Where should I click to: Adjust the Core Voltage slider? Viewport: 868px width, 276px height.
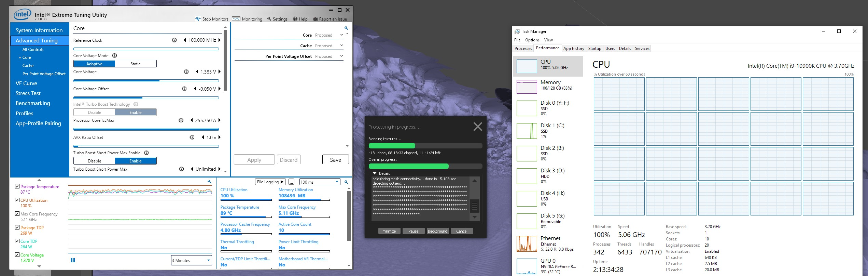tap(146, 81)
